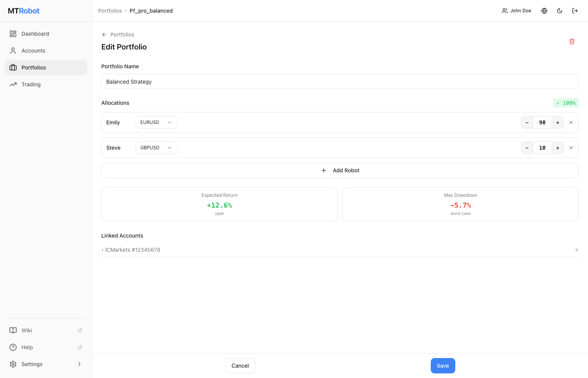Expand the Settings chevron in the sidebar
This screenshot has width=588, height=378.
pyautogui.click(x=79, y=364)
